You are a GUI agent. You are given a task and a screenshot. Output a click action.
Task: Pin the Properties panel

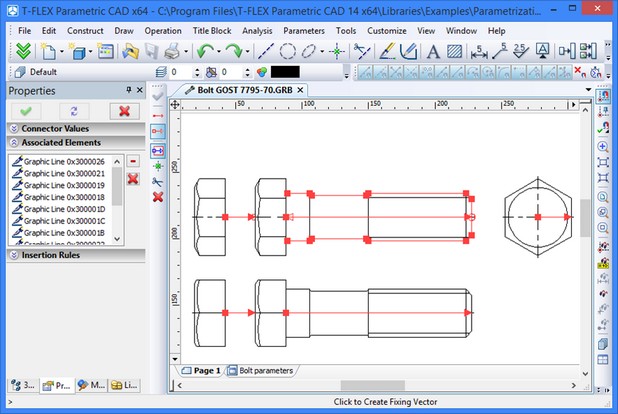coord(128,90)
